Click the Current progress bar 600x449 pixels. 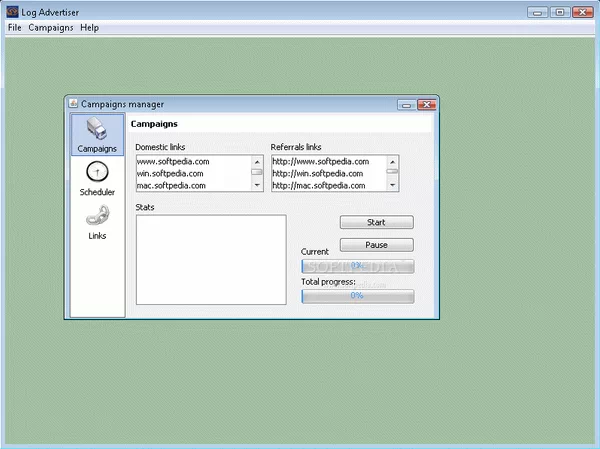358,266
